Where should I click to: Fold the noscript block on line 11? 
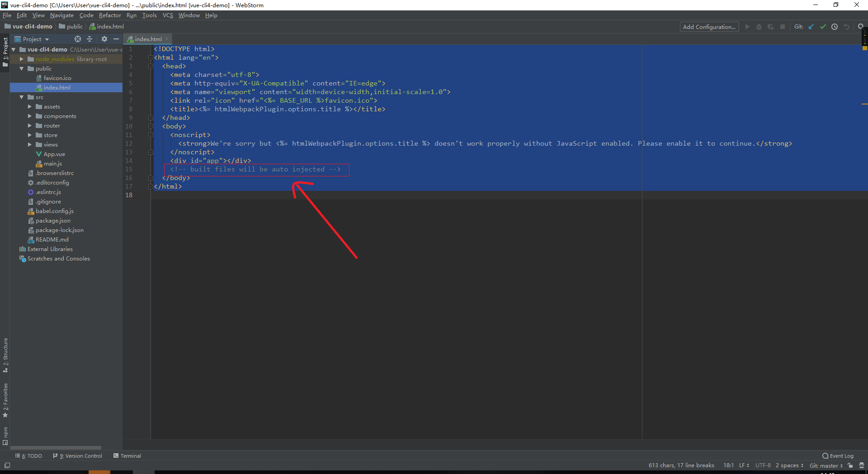tap(151, 135)
